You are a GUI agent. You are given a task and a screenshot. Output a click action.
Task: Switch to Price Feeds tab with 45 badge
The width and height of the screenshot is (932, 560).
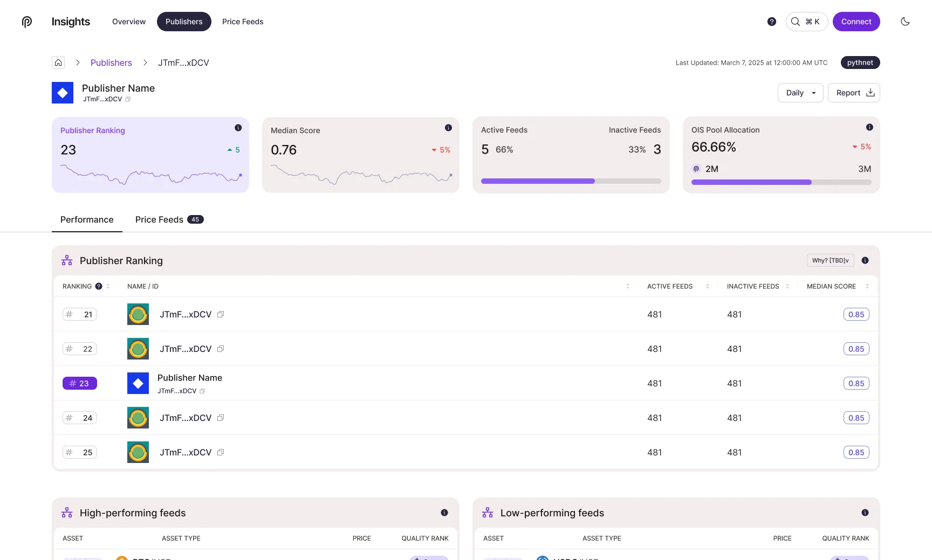[x=169, y=219]
